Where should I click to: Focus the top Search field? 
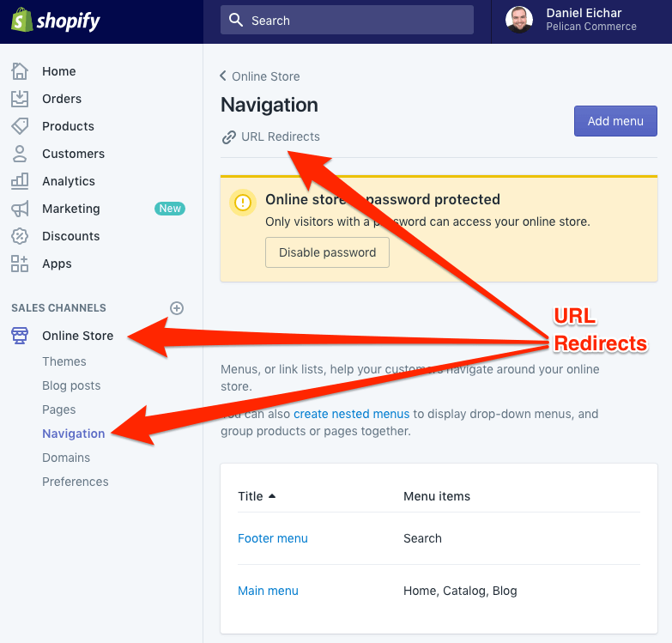pos(347,20)
